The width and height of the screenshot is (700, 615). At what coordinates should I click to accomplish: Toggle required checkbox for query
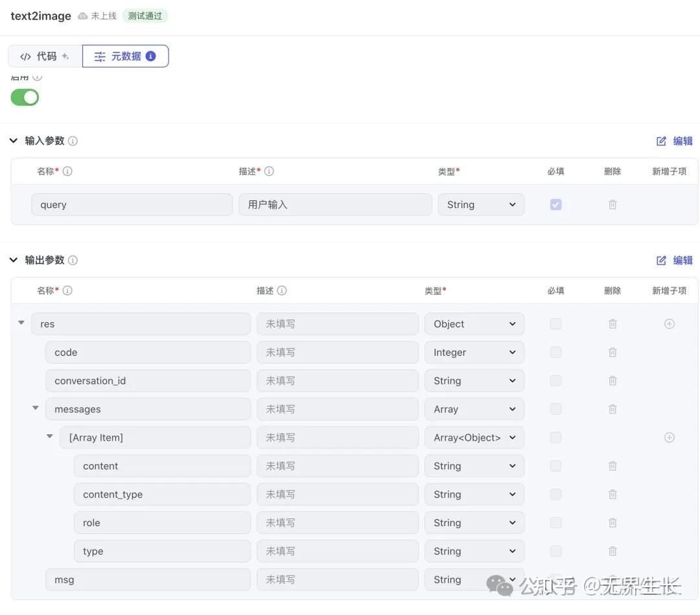(x=556, y=204)
